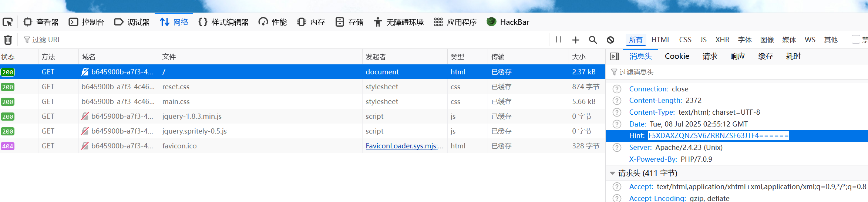The width and height of the screenshot is (868, 202).
Task: Open the network search magnifier
Action: 593,40
